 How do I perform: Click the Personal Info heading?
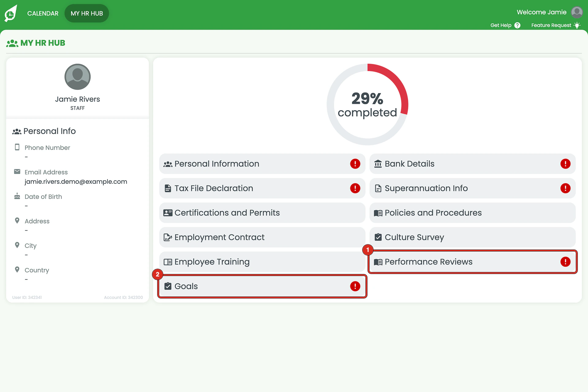(49, 131)
